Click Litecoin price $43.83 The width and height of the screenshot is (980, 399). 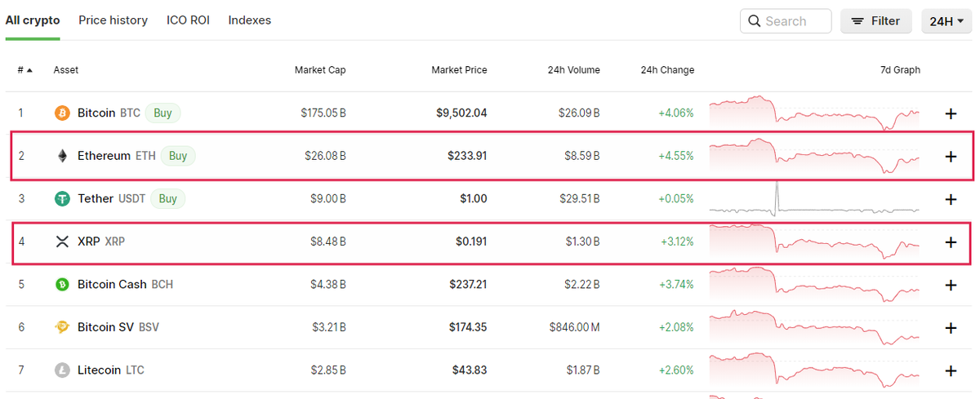tap(470, 370)
